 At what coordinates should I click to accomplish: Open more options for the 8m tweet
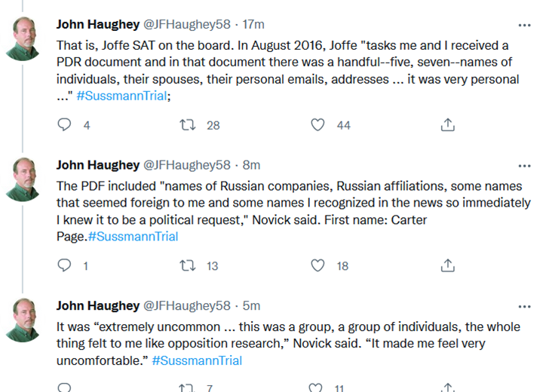524,166
